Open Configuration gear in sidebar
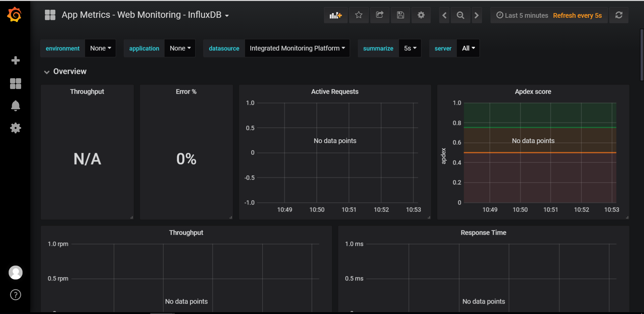644x314 pixels. tap(15, 128)
